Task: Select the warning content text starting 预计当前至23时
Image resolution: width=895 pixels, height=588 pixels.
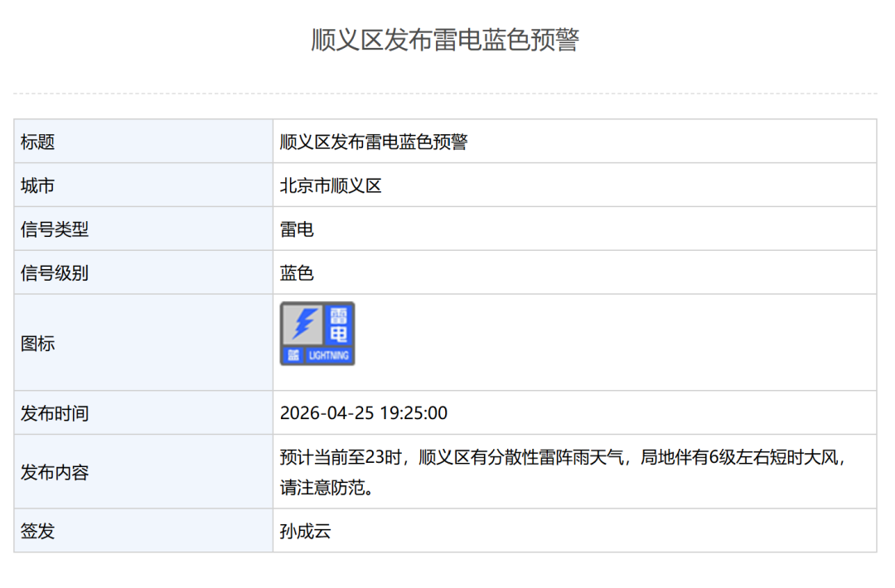Action: (x=564, y=472)
